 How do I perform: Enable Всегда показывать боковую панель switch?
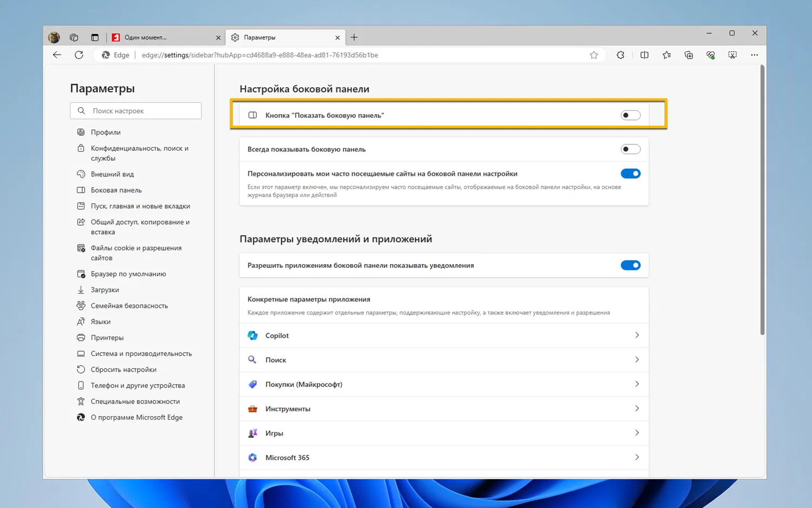(x=631, y=149)
